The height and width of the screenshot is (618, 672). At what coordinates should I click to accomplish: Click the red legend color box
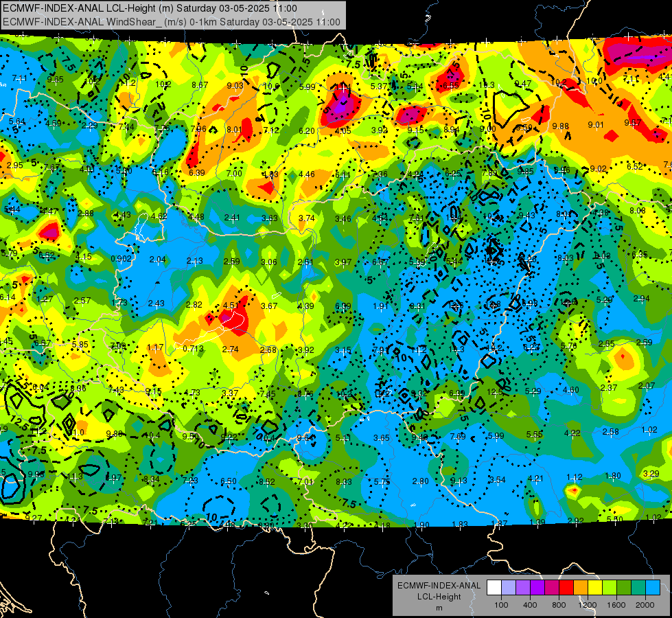pos(566,588)
